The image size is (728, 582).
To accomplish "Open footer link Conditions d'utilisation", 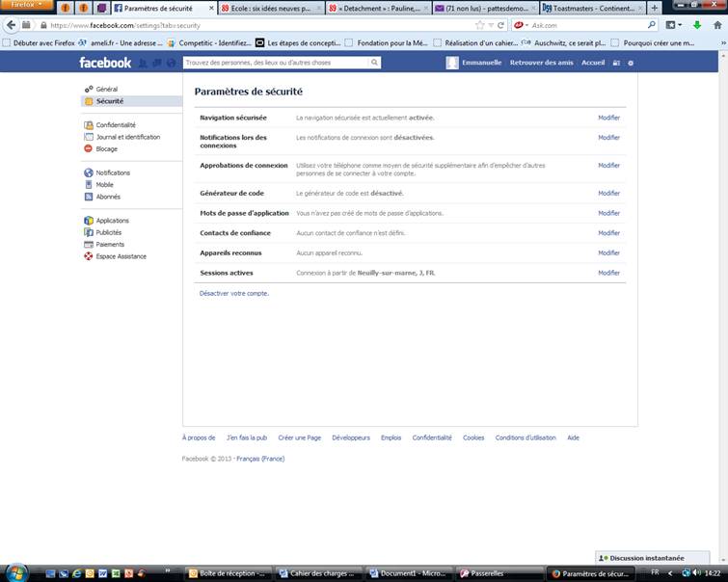I will click(x=526, y=438).
